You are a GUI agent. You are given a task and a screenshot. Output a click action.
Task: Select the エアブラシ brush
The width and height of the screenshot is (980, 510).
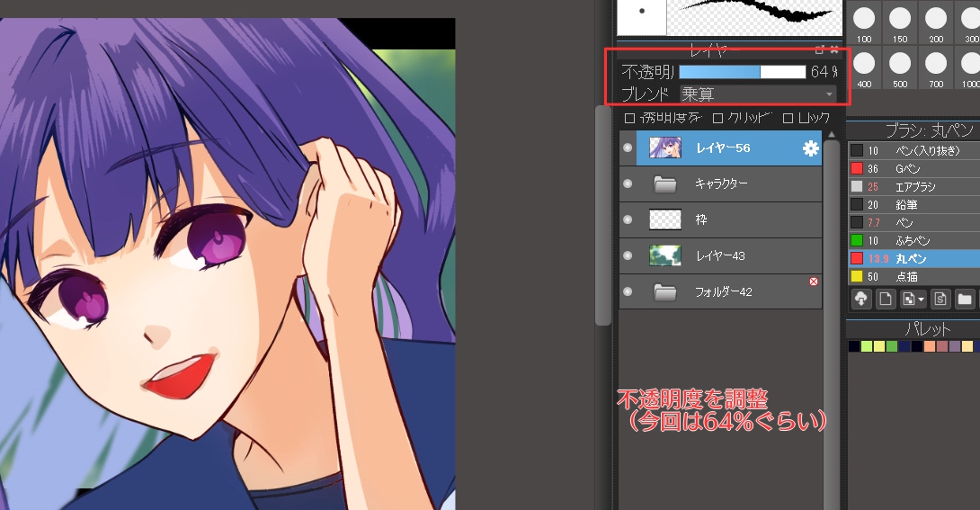(x=913, y=187)
